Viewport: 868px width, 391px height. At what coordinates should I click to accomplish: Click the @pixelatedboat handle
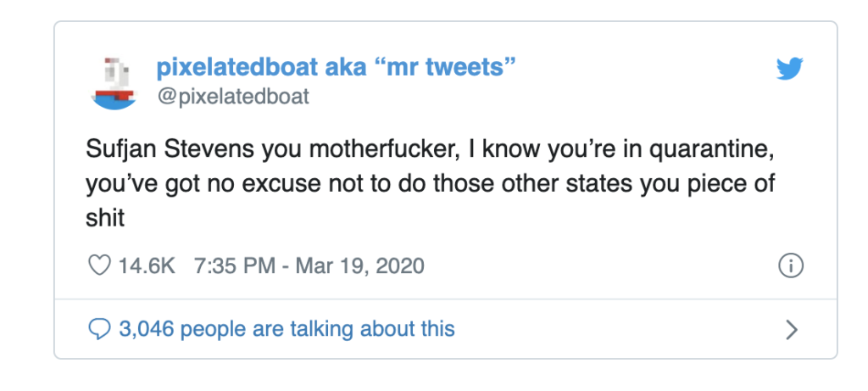click(233, 97)
